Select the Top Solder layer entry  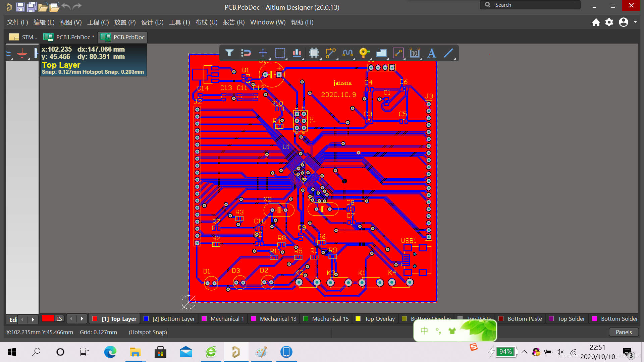point(570,319)
